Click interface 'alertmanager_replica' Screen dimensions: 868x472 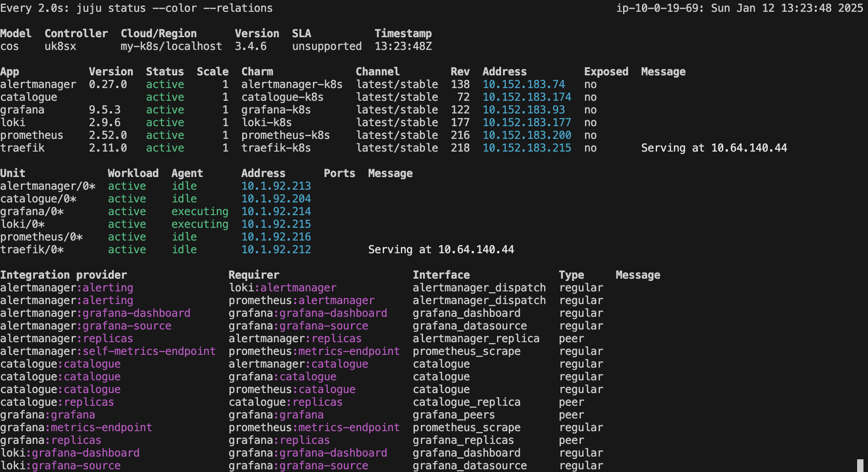tap(476, 339)
